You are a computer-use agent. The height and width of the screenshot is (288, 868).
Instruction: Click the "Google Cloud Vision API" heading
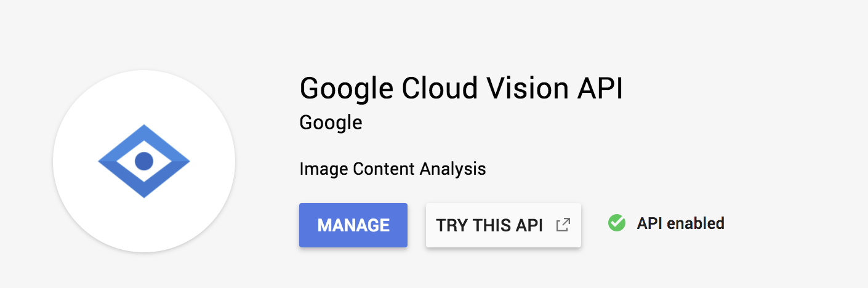461,89
